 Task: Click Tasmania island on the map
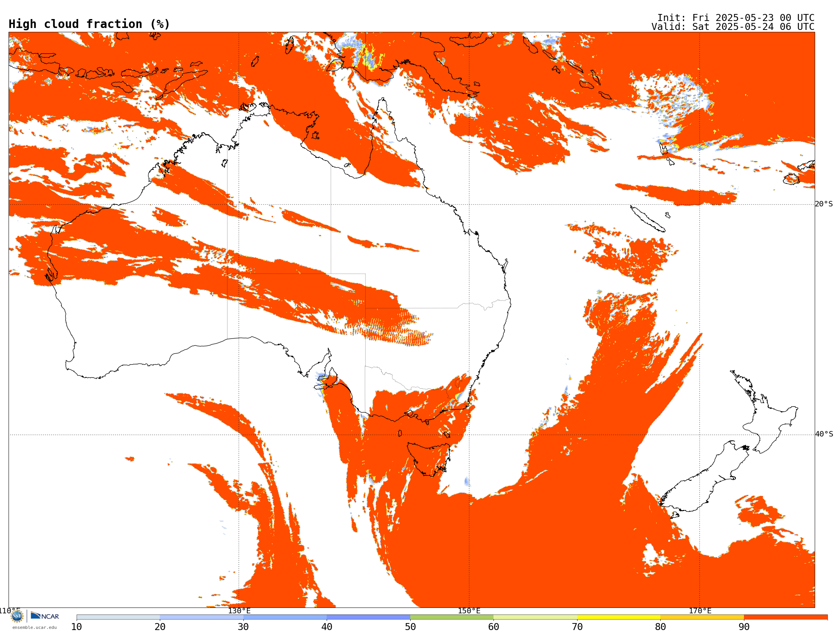[x=429, y=459]
